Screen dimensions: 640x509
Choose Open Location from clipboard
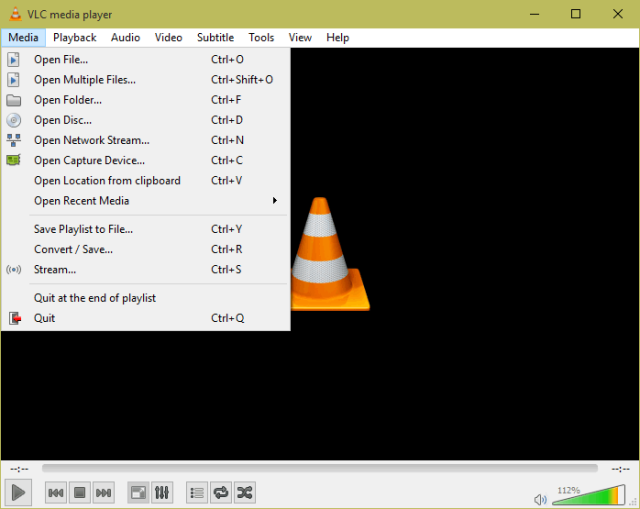146,180
